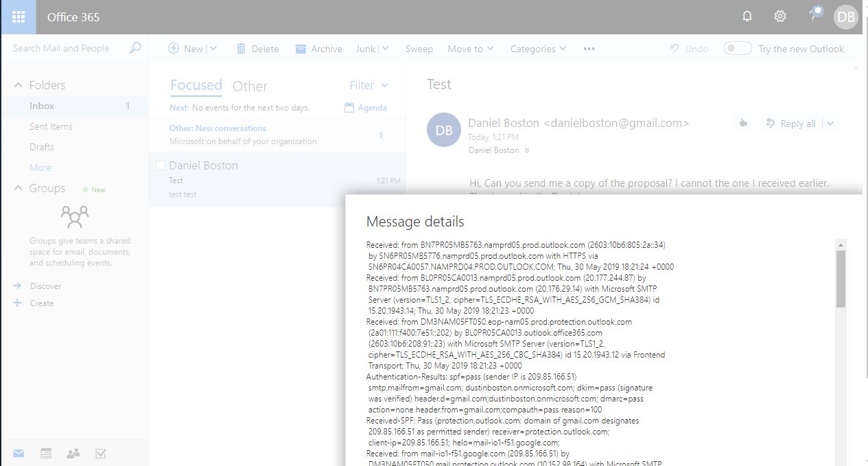This screenshot has width=868, height=466.
Task: Switch to Calendar icon in bottom bar
Action: coord(46,453)
